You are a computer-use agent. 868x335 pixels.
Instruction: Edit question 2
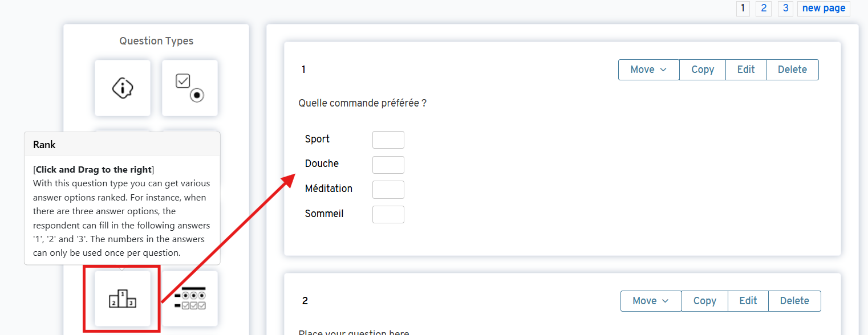tap(748, 301)
